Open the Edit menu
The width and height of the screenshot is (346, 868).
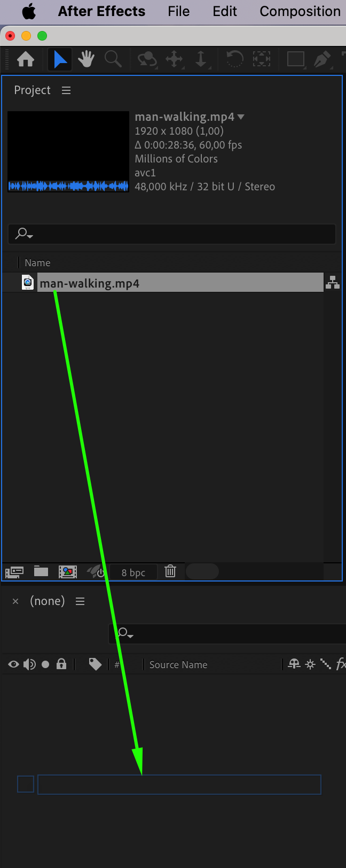pos(225,11)
